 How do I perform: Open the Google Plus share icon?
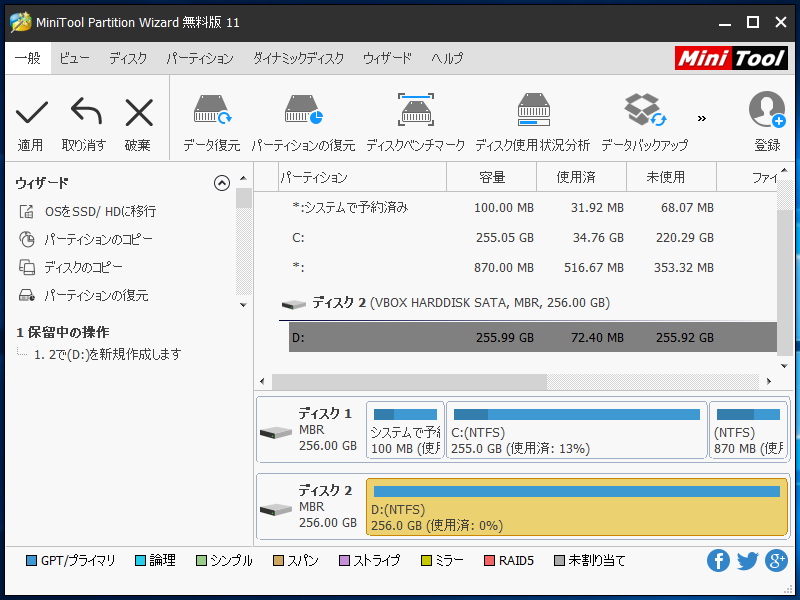tap(776, 561)
